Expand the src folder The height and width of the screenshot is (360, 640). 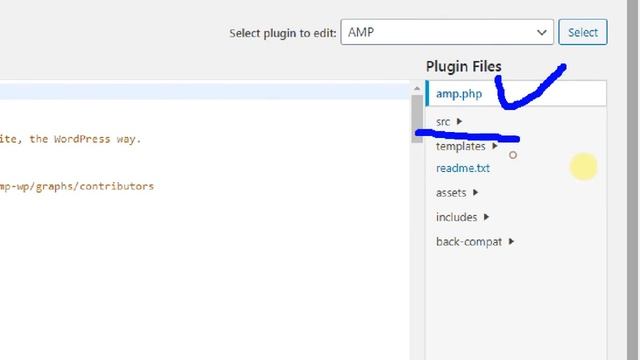(449, 122)
